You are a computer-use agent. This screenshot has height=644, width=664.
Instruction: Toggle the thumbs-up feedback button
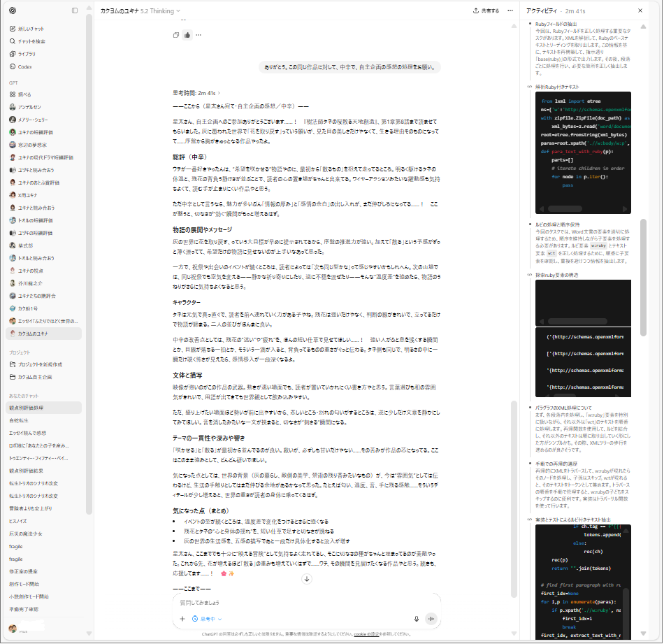187,35
